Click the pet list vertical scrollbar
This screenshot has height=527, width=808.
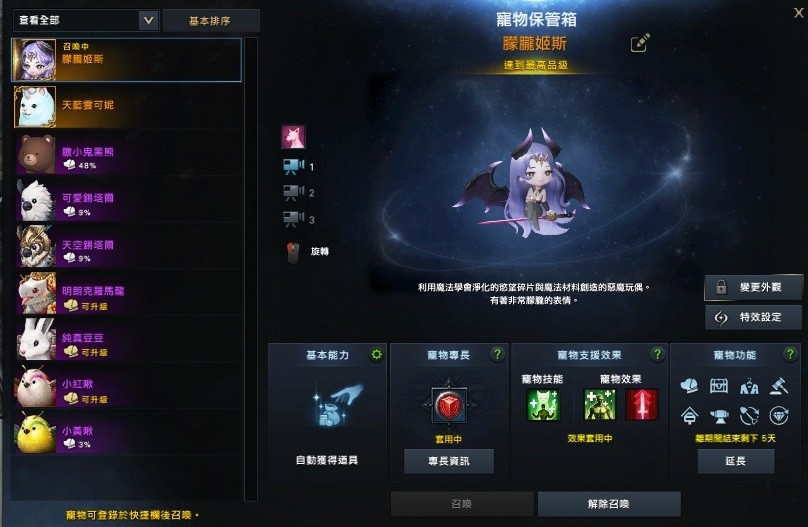(250, 268)
